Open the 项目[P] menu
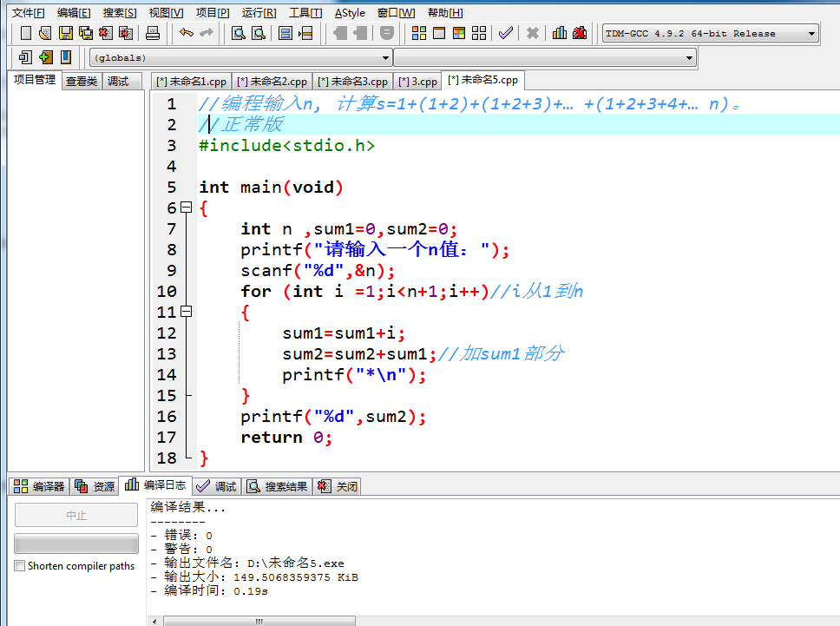This screenshot has height=626, width=840. coord(213,13)
